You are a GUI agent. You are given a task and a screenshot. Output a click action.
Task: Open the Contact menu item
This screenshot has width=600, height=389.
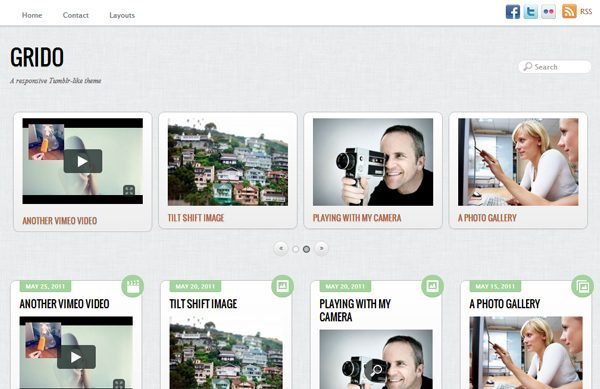(x=75, y=15)
